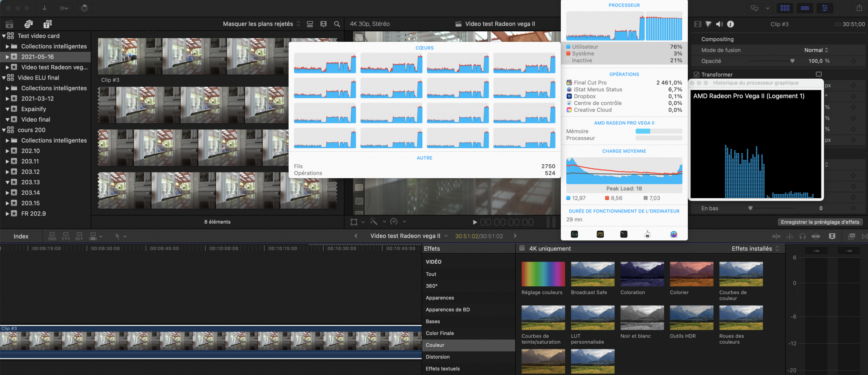Select the Noir et blanc effect thumbnail

point(642,318)
